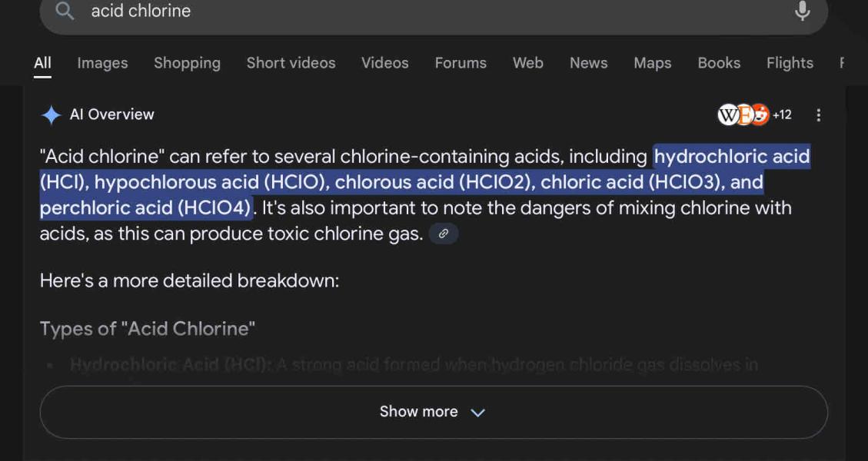Screen dimensions: 868x461
Task: Switch to the Images tab
Action: point(102,63)
